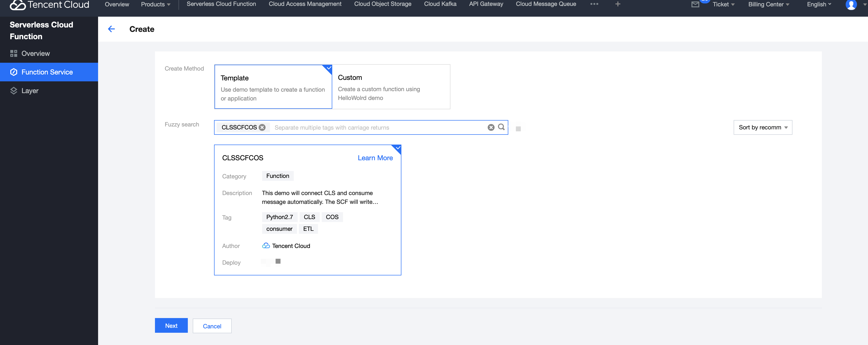Expand the Products dropdown
The width and height of the screenshot is (868, 345).
pos(155,4)
